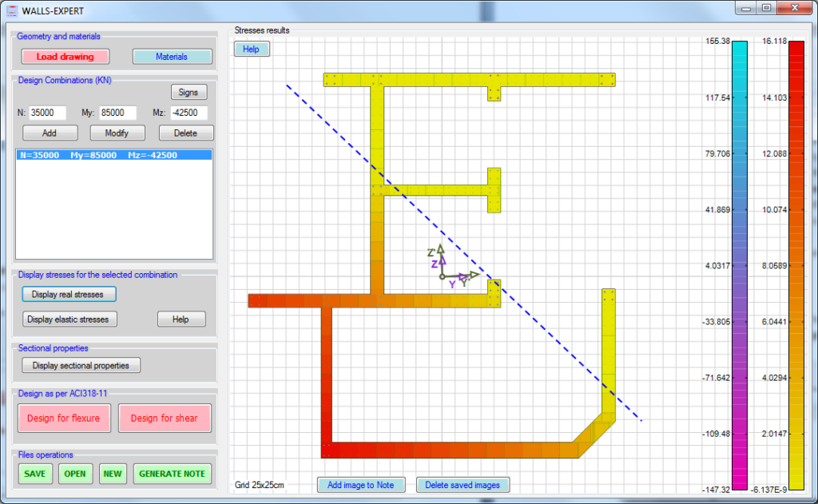818x504 pixels.
Task: Open the Materials dialog
Action: (172, 57)
